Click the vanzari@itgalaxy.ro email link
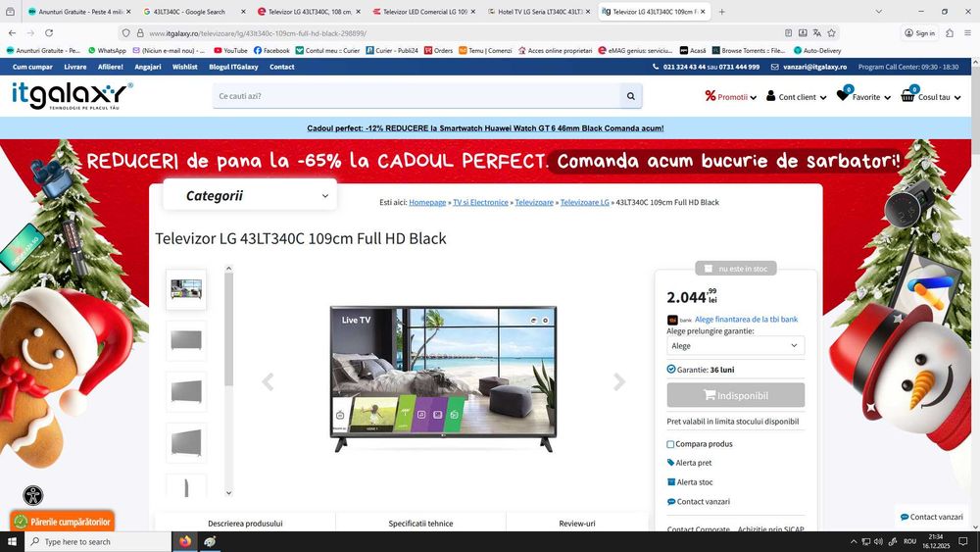Image resolution: width=980 pixels, height=552 pixels. tap(814, 67)
